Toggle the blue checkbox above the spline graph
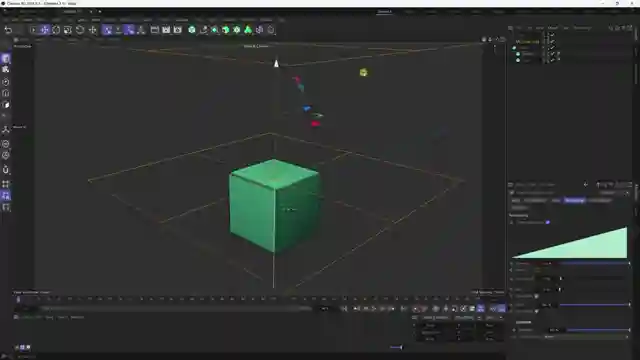The height and width of the screenshot is (360, 640). [548, 222]
